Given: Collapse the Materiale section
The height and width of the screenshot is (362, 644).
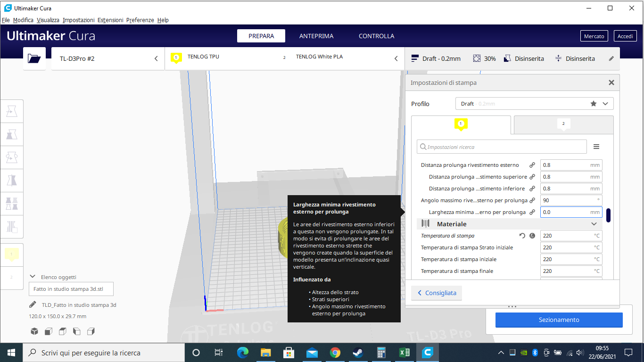Looking at the screenshot, I should 594,224.
